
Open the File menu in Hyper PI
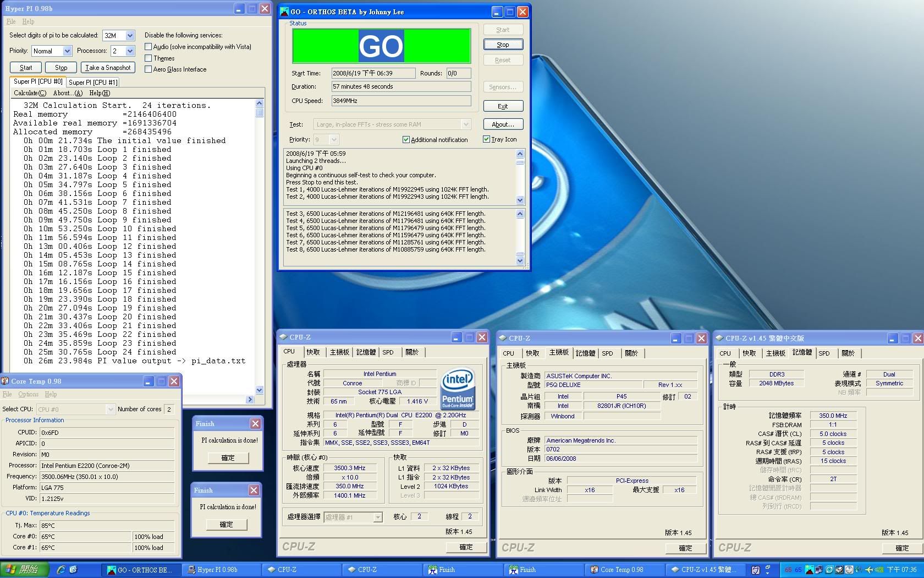coord(11,21)
